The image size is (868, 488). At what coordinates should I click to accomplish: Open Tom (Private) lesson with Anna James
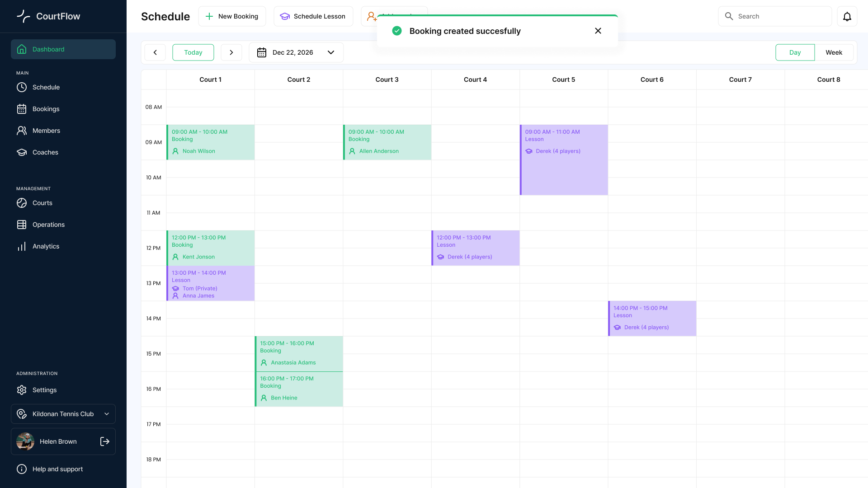click(211, 283)
